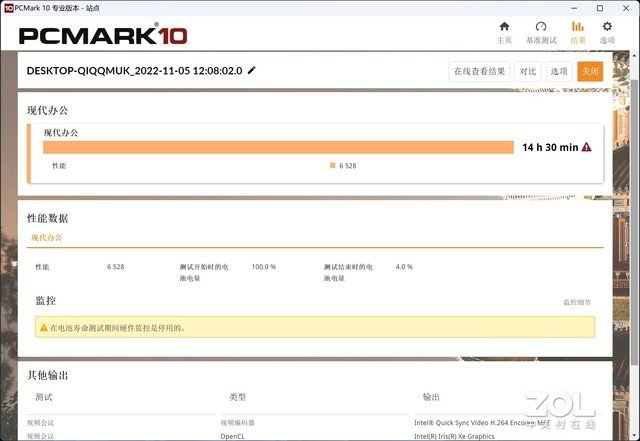
Task: Maximize the PCMark 10 window
Action: click(600, 8)
